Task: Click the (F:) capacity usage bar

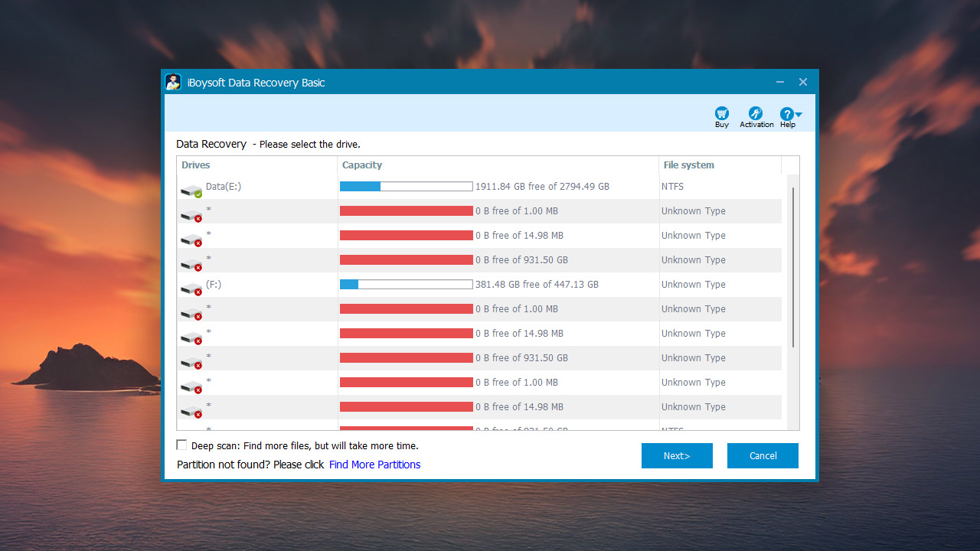Action: [406, 285]
